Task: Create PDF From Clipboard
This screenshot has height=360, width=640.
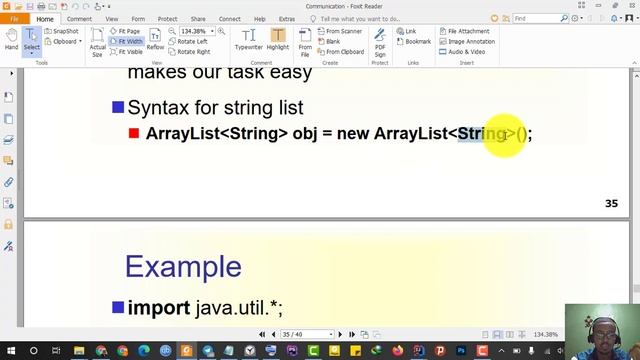Action: [341, 52]
